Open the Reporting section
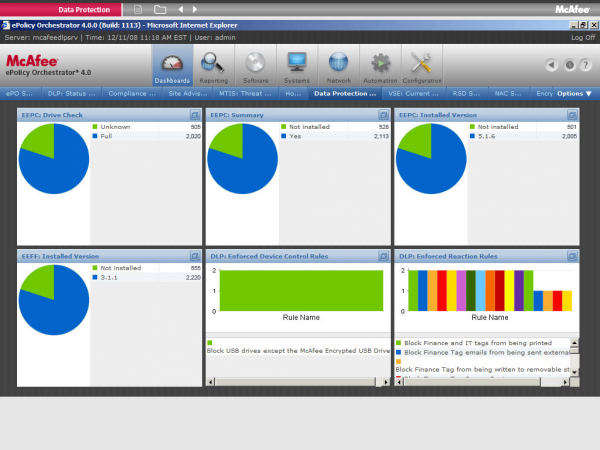The image size is (600, 450). (x=214, y=65)
